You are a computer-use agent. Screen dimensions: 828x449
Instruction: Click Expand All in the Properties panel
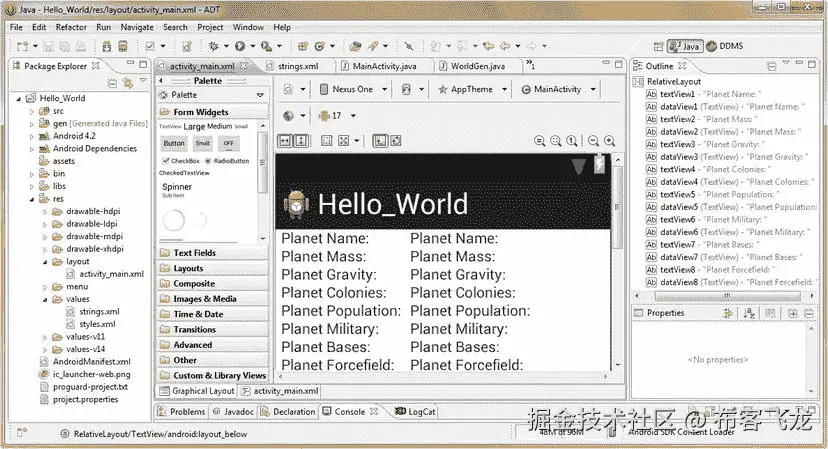[793, 313]
